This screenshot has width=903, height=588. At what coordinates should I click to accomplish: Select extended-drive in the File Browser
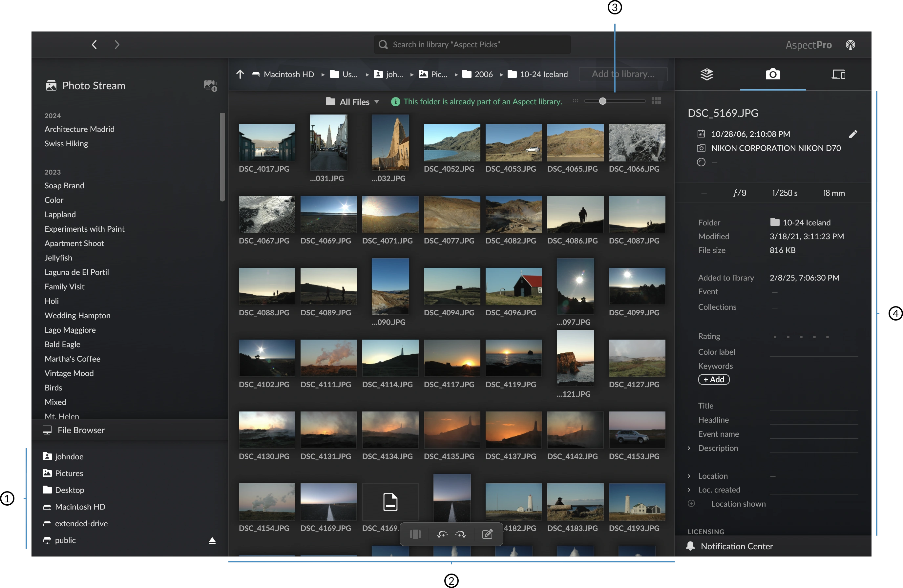point(75,523)
